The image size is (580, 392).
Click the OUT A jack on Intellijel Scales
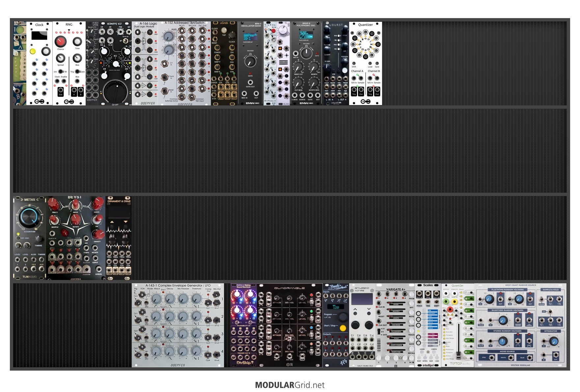420,294
